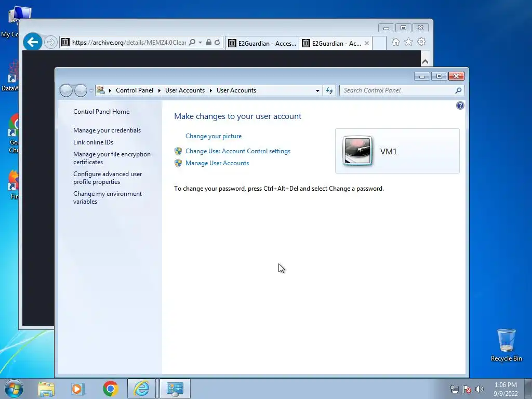Select the Recycle Bin desktop icon

[506, 345]
